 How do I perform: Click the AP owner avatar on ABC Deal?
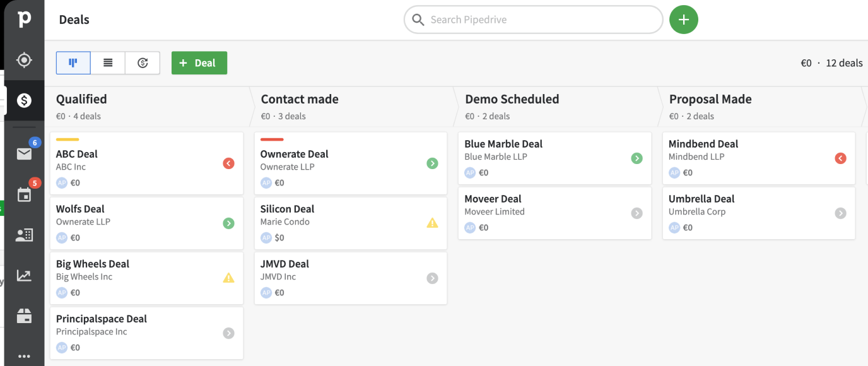(61, 183)
